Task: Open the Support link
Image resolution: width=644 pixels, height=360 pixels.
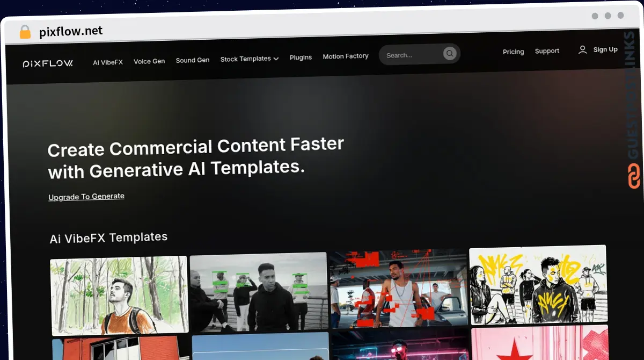Action: tap(547, 51)
